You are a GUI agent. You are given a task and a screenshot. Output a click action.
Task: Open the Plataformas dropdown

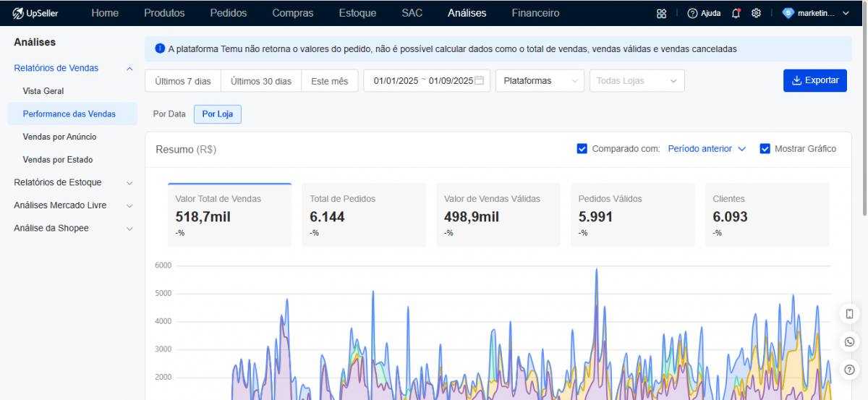click(x=540, y=81)
